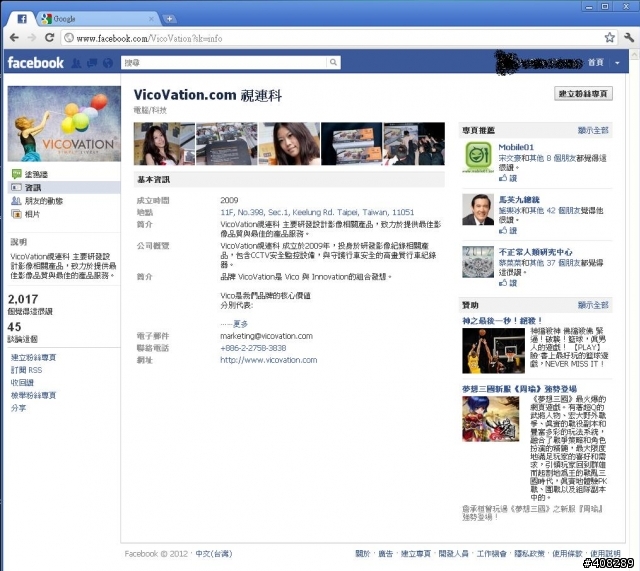Like Mobile01 with thumbs-up 讚

[x=508, y=178]
